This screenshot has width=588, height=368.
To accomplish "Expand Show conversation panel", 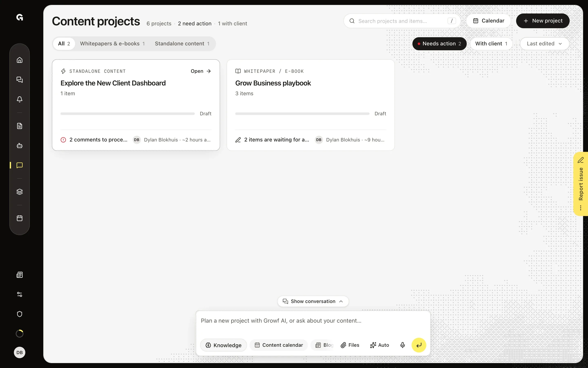I will pyautogui.click(x=313, y=301).
